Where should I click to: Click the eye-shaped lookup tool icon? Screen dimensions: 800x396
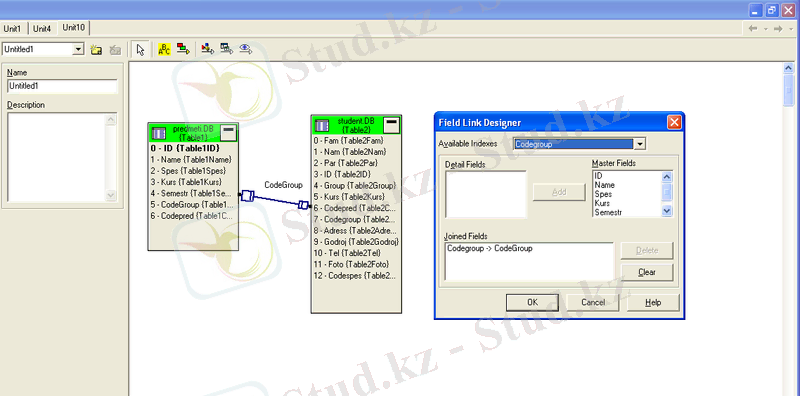(246, 49)
